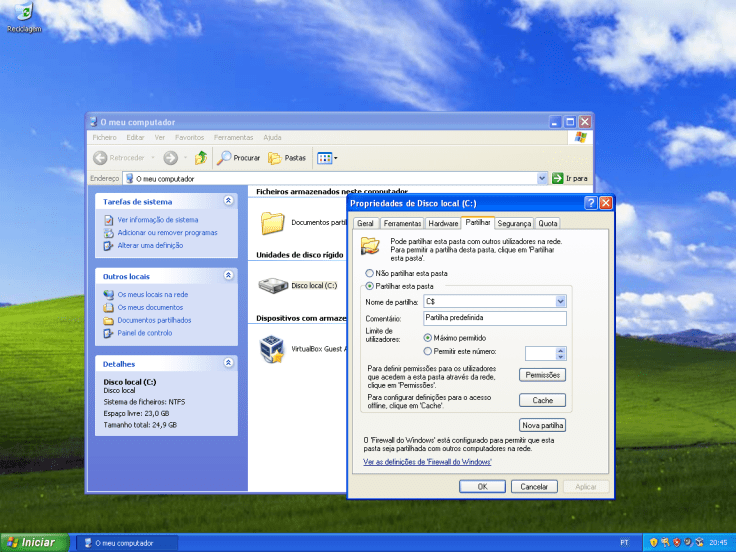
Task: Open the views button dropdown arrow
Action: (x=336, y=158)
